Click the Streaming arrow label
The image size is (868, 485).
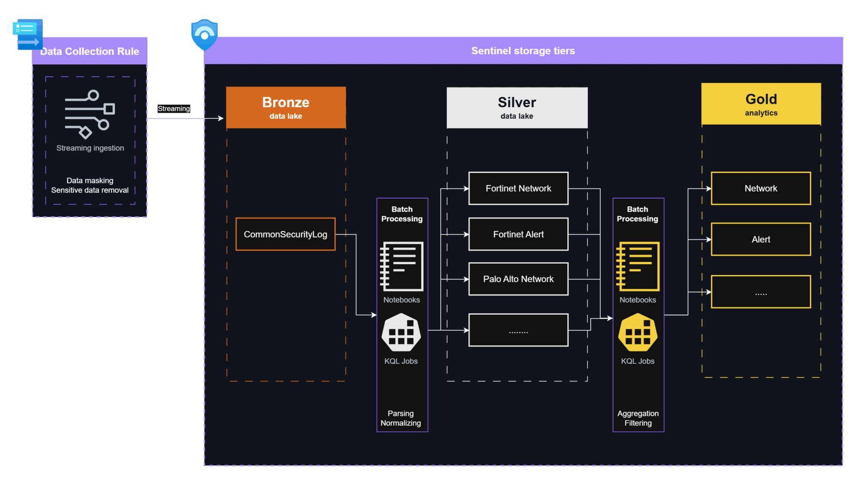174,109
